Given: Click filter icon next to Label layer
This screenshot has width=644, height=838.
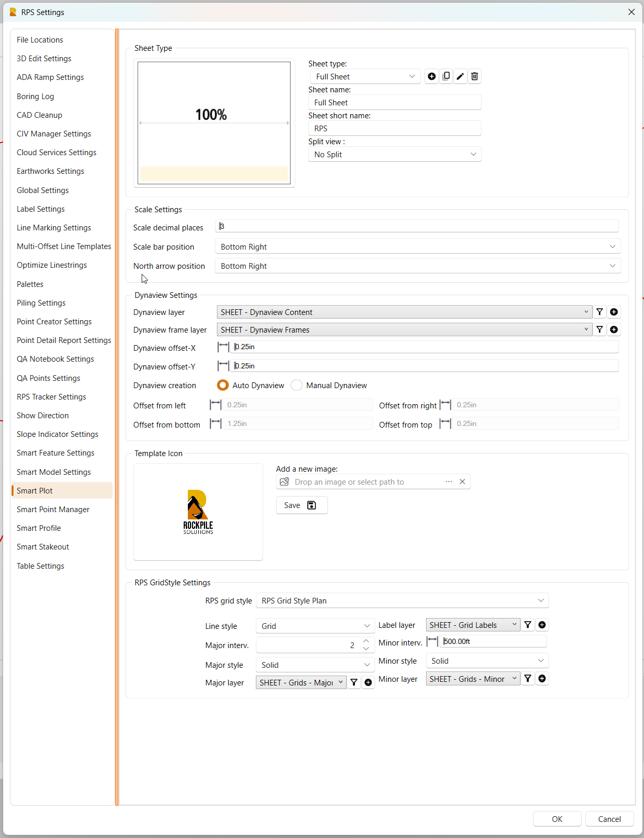Looking at the screenshot, I should pos(528,625).
